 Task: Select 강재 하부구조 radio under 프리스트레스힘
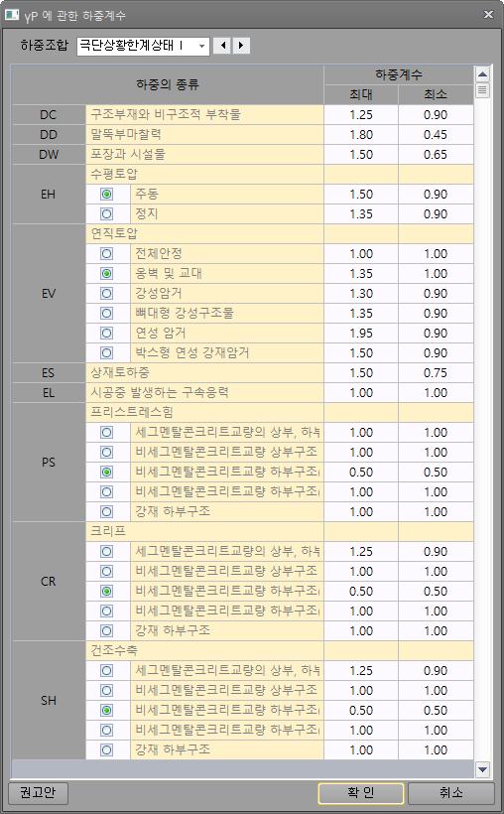pos(107,512)
